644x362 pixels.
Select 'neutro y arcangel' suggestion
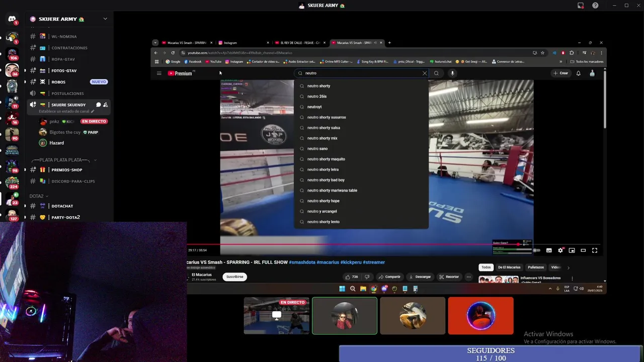361,211
